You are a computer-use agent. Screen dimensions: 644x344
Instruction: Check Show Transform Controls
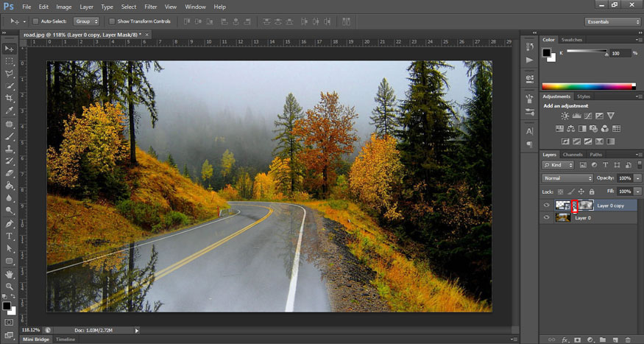(x=112, y=21)
